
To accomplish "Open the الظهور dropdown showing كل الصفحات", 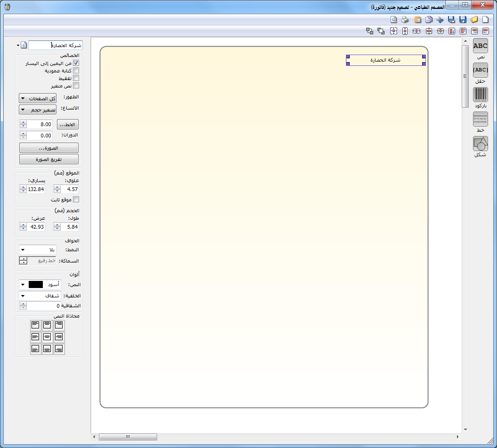I will (x=38, y=98).
